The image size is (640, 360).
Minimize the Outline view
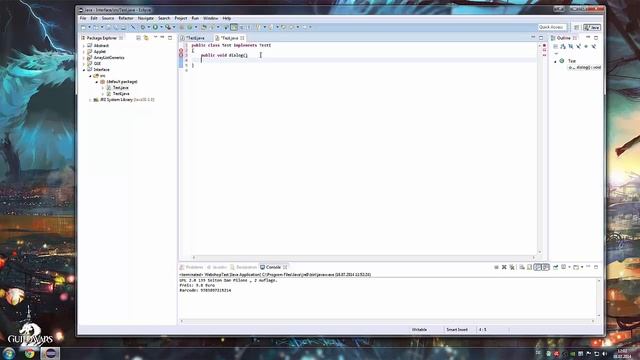tap(588, 38)
